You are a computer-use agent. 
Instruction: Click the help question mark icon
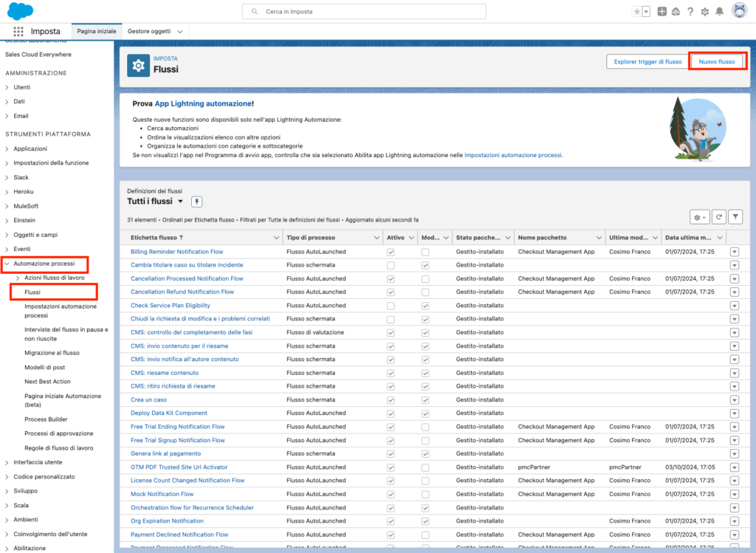tap(690, 12)
